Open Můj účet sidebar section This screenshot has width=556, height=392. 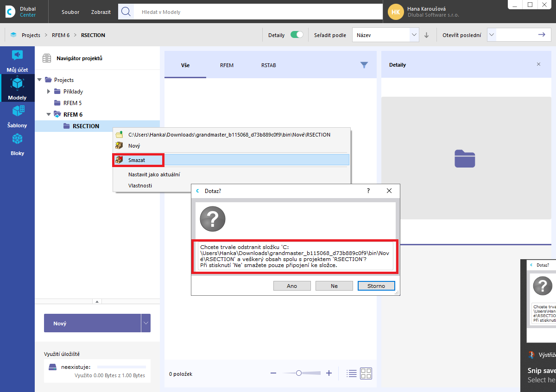[17, 61]
